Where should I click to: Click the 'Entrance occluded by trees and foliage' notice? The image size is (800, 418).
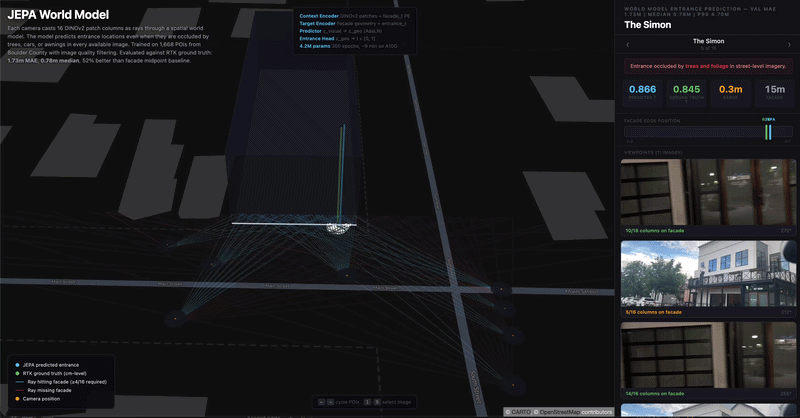[708, 66]
